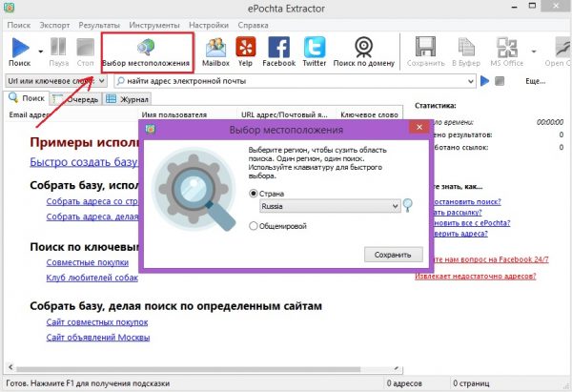Expand the arrow beside MS Office
The image size is (572, 392).
point(534,52)
